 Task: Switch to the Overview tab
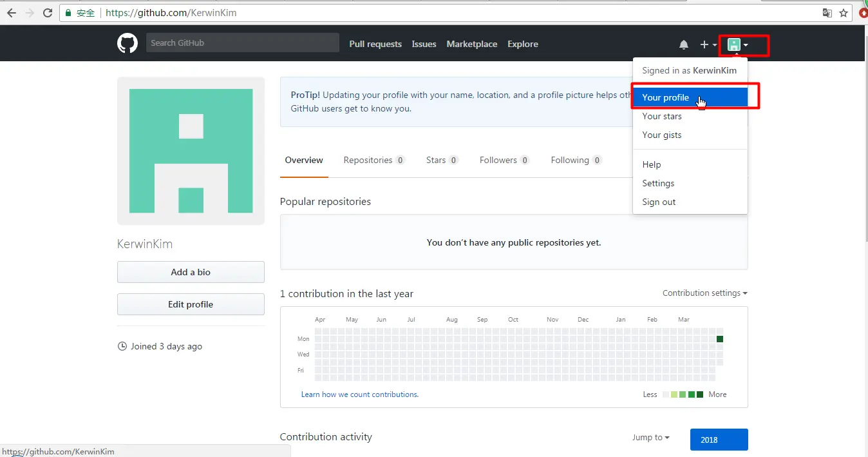coord(304,160)
